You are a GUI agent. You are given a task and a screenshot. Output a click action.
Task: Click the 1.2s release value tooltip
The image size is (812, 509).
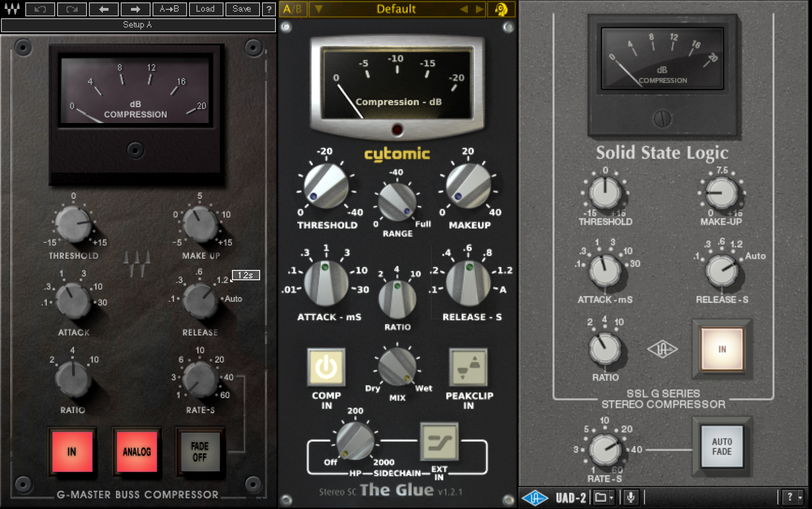[246, 275]
